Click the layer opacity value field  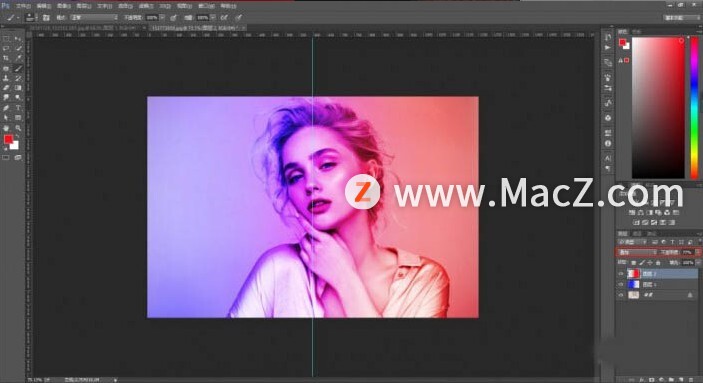pos(688,252)
